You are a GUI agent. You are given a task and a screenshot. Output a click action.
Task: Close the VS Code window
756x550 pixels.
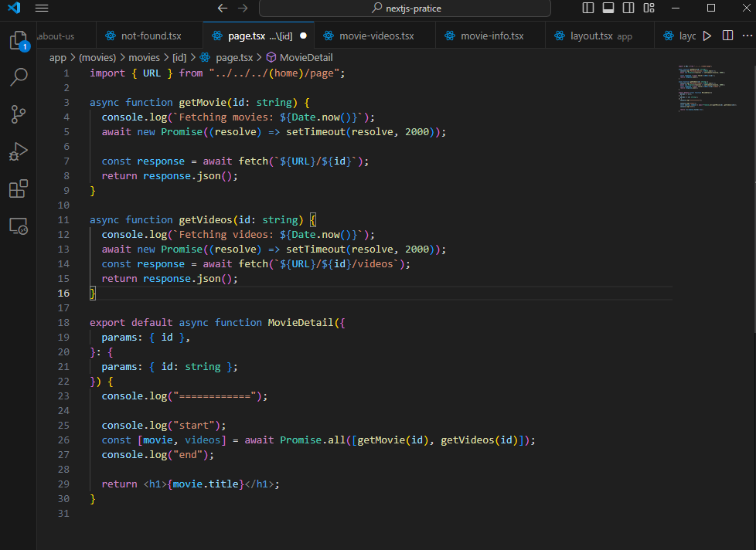746,8
